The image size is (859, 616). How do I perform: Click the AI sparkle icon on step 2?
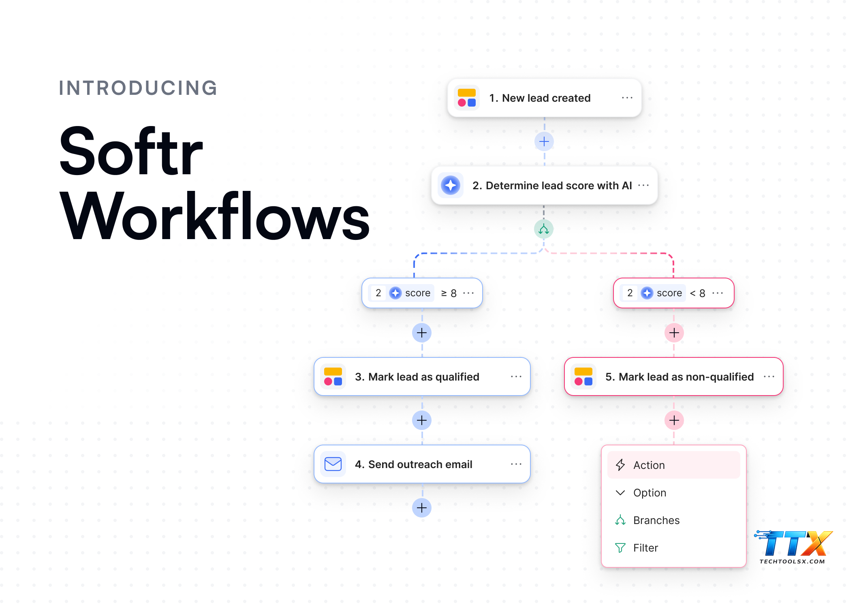(451, 185)
